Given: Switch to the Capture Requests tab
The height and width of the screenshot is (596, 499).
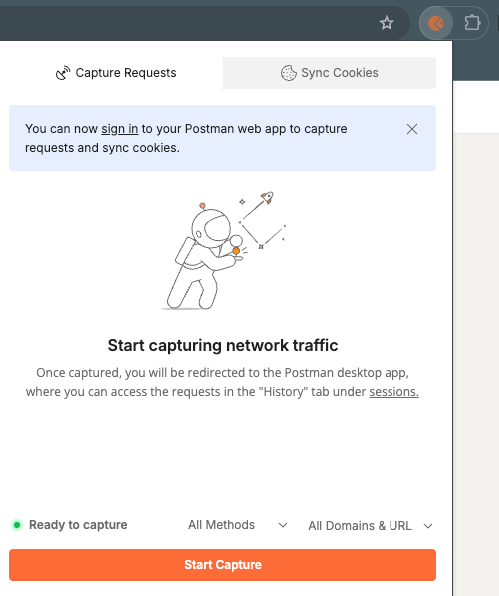Looking at the screenshot, I should click(116, 73).
